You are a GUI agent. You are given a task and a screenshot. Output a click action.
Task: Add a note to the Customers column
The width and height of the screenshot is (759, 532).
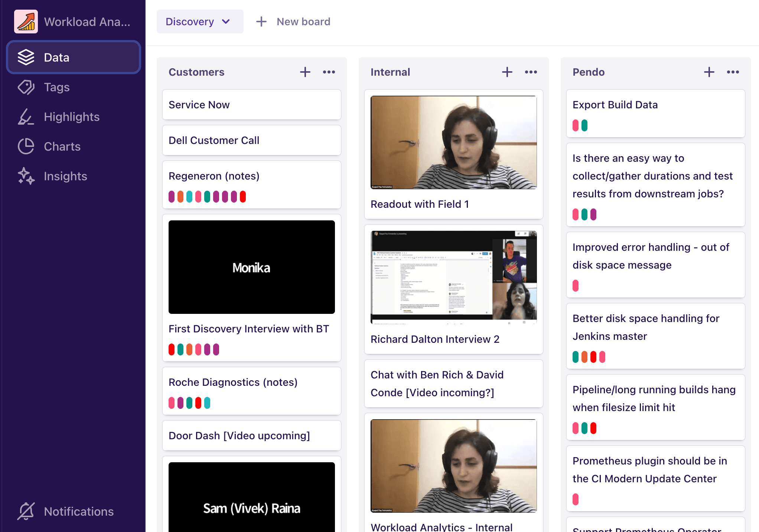(x=305, y=72)
